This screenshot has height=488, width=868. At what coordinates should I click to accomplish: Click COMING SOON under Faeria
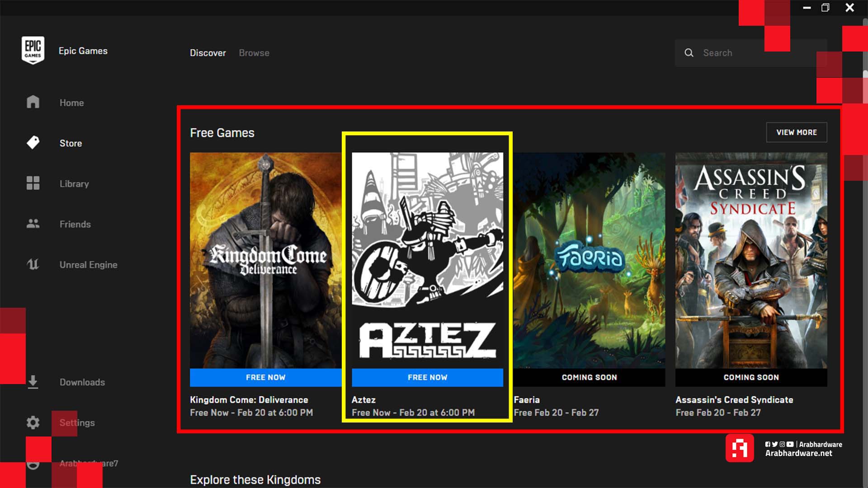(589, 377)
